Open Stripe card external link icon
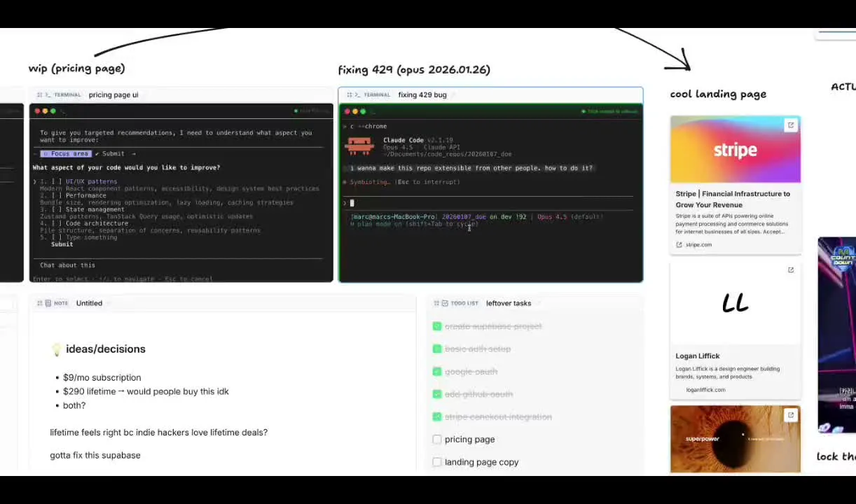The height and width of the screenshot is (504, 856). tap(790, 125)
